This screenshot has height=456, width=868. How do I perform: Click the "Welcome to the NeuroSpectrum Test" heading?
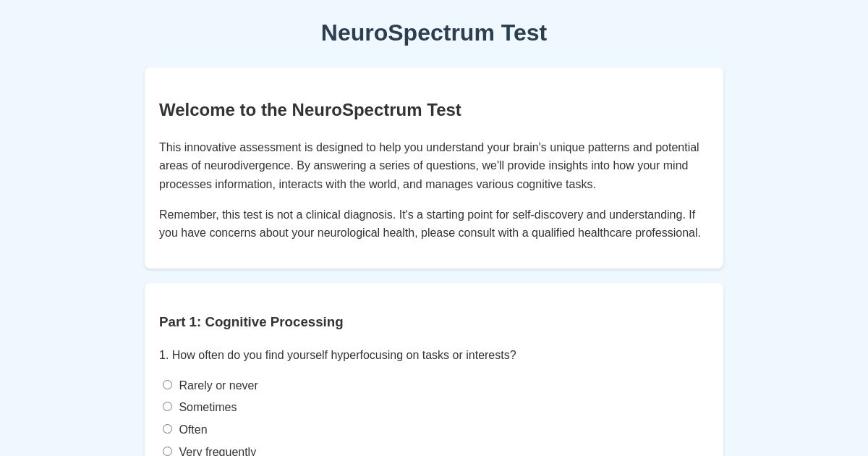(x=310, y=110)
